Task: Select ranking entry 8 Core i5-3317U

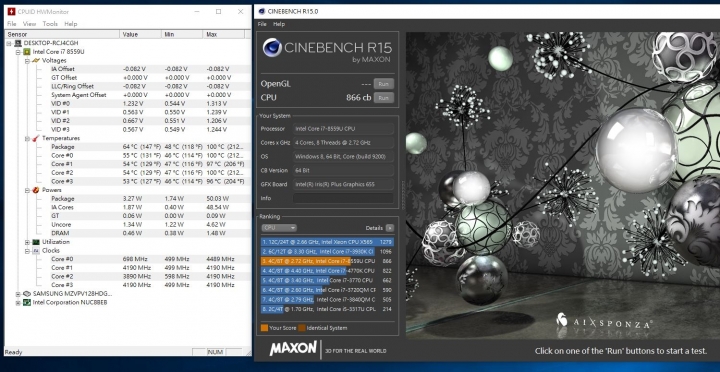Action: [327, 309]
